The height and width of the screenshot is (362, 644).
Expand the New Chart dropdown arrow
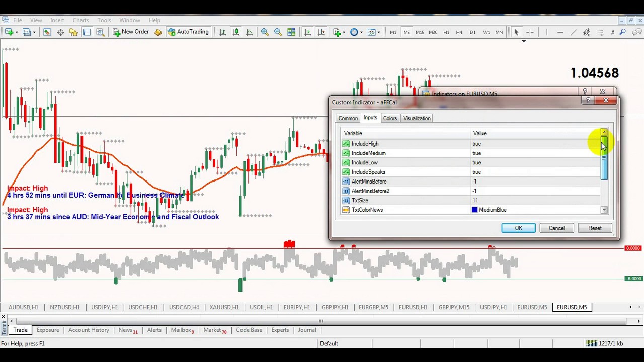pos(17,32)
